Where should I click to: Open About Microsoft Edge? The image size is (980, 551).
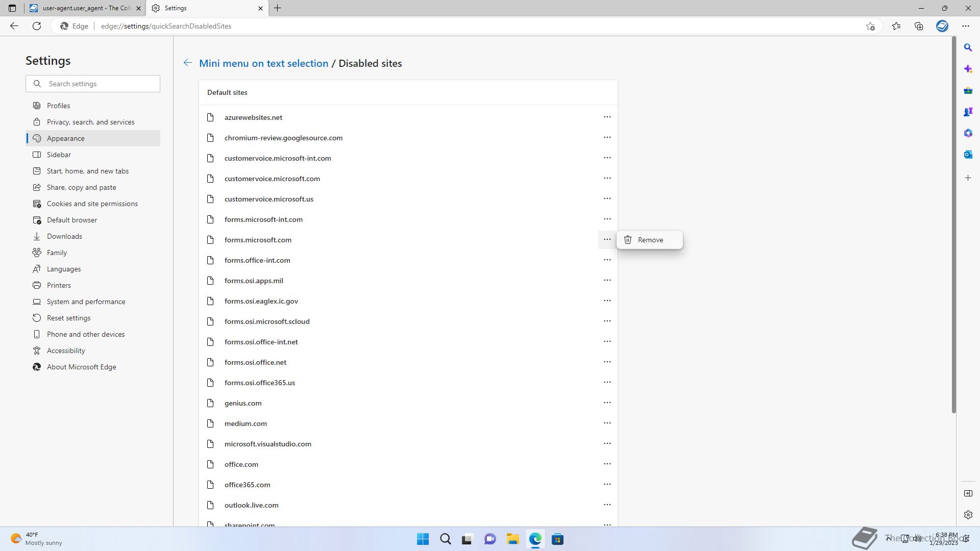click(x=93, y=367)
